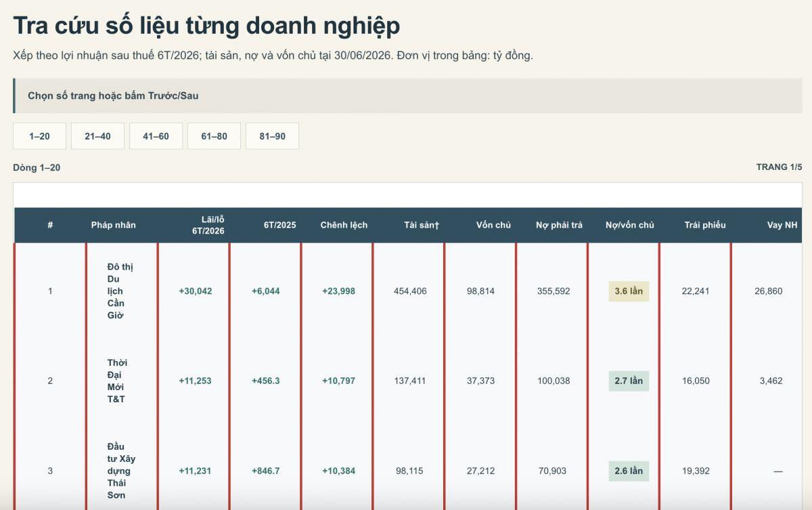Click liabilities value 70,903
The width and height of the screenshot is (812, 510).
pos(554,471)
